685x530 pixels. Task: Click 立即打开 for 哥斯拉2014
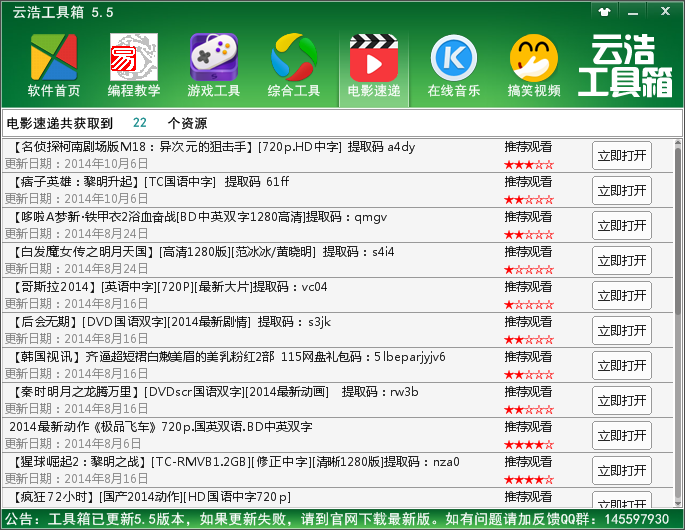point(622,295)
